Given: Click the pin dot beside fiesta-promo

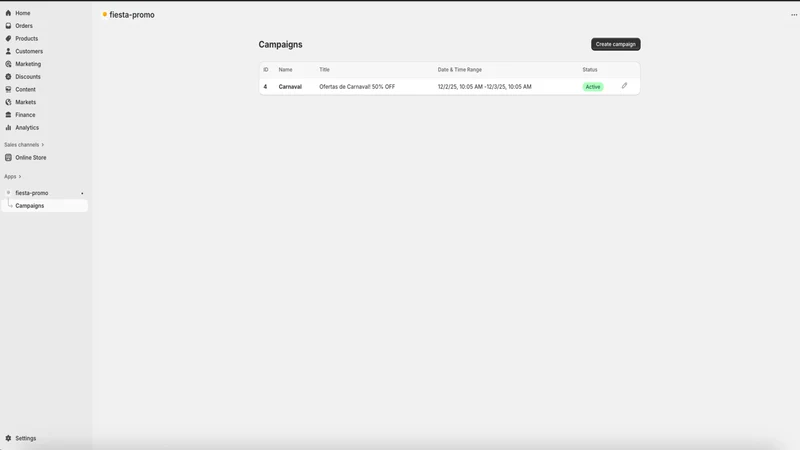Looking at the screenshot, I should [x=82, y=193].
